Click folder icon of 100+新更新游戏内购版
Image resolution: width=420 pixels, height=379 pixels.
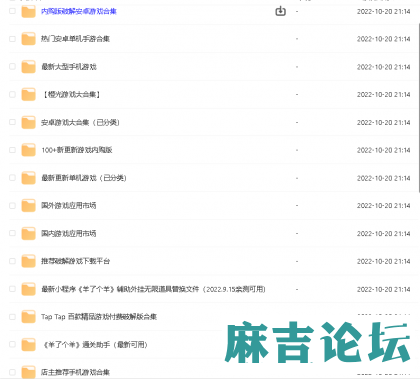(28, 150)
